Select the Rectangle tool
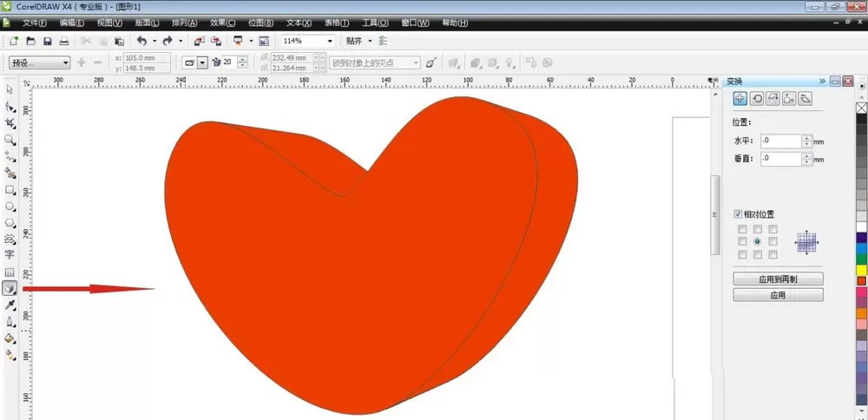The image size is (868, 420). (x=10, y=190)
